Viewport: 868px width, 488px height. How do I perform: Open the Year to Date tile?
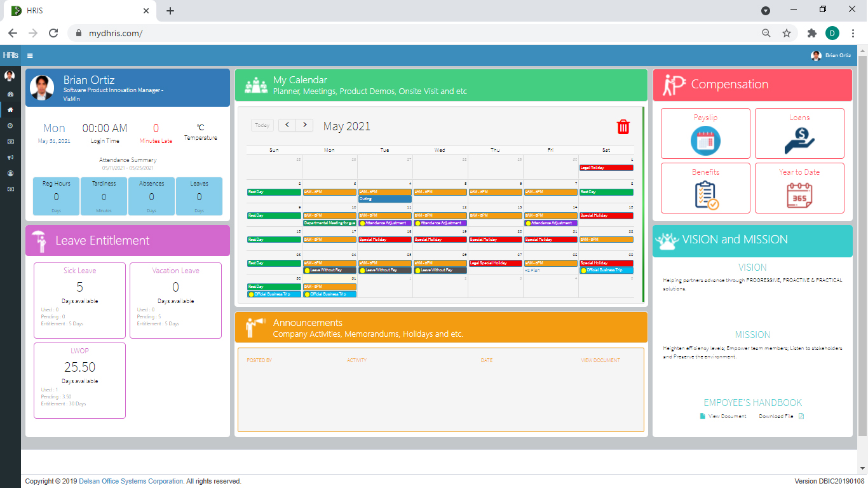[x=799, y=188]
